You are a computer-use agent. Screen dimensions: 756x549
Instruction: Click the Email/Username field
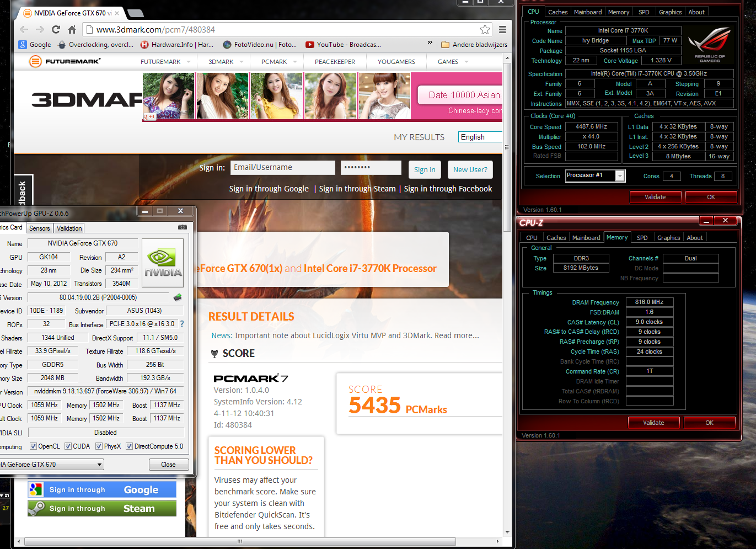click(x=282, y=167)
